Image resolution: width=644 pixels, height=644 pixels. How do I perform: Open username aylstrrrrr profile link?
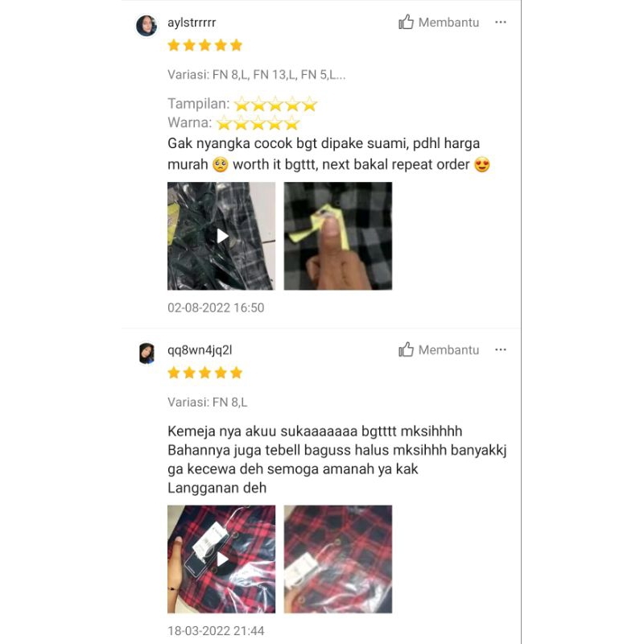(192, 23)
